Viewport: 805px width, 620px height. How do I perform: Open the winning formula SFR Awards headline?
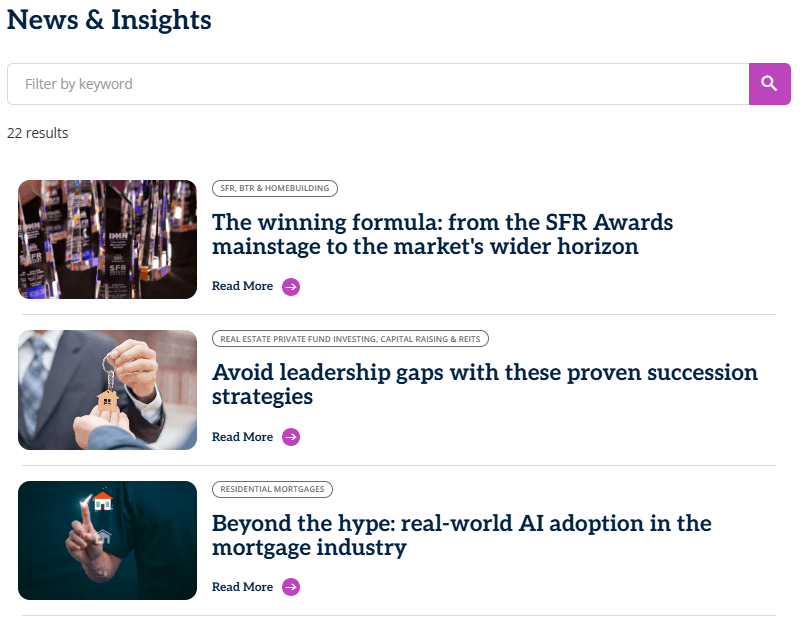(442, 234)
